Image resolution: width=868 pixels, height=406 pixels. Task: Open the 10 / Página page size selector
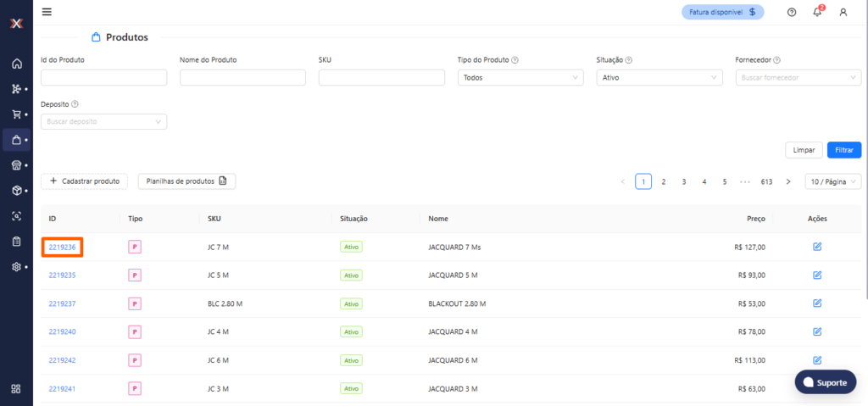(832, 181)
